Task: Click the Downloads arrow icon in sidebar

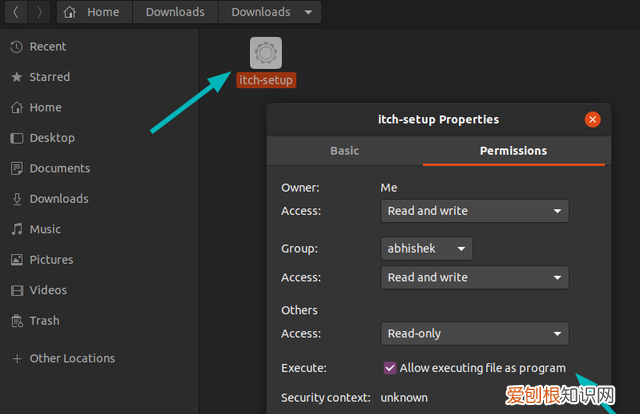Action: pos(17,199)
